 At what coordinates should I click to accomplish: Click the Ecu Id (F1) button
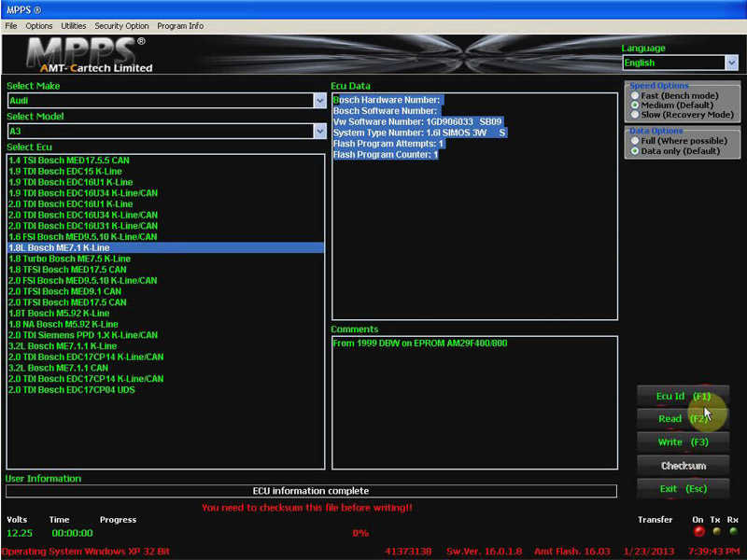(x=683, y=396)
